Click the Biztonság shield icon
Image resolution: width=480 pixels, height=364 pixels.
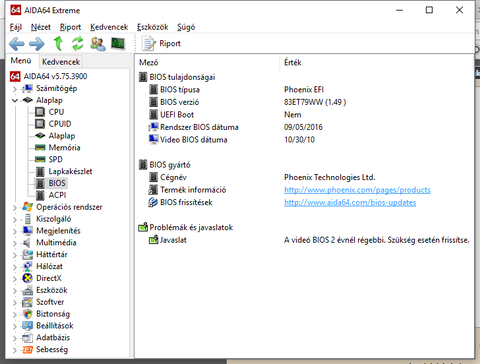click(x=27, y=314)
